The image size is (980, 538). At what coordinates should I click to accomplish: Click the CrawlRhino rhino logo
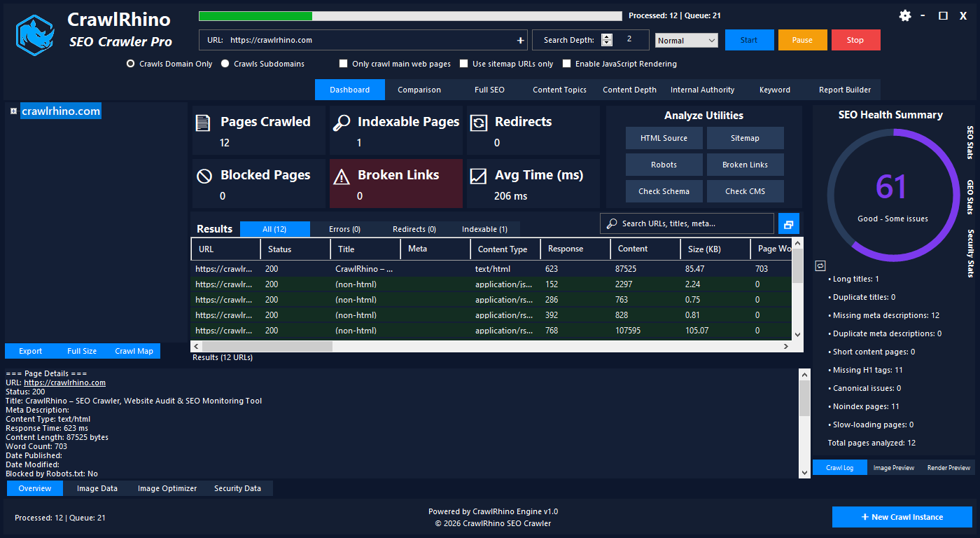tap(34, 34)
